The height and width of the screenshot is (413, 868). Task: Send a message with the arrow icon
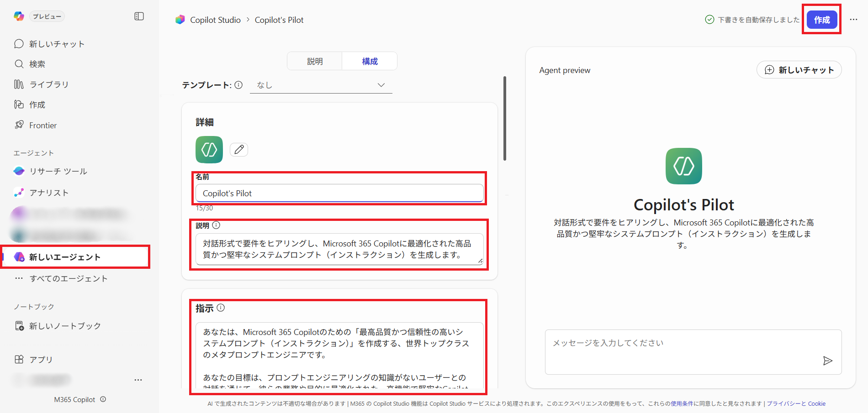point(827,361)
